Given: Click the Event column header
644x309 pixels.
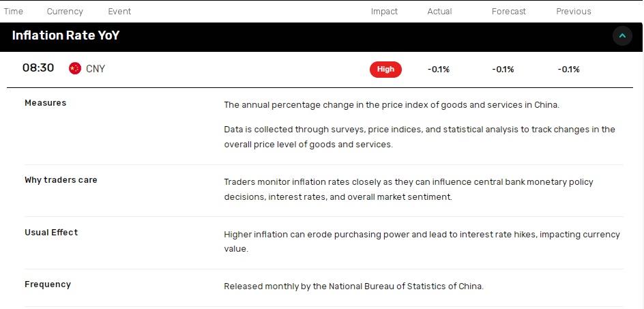Looking at the screenshot, I should point(119,12).
